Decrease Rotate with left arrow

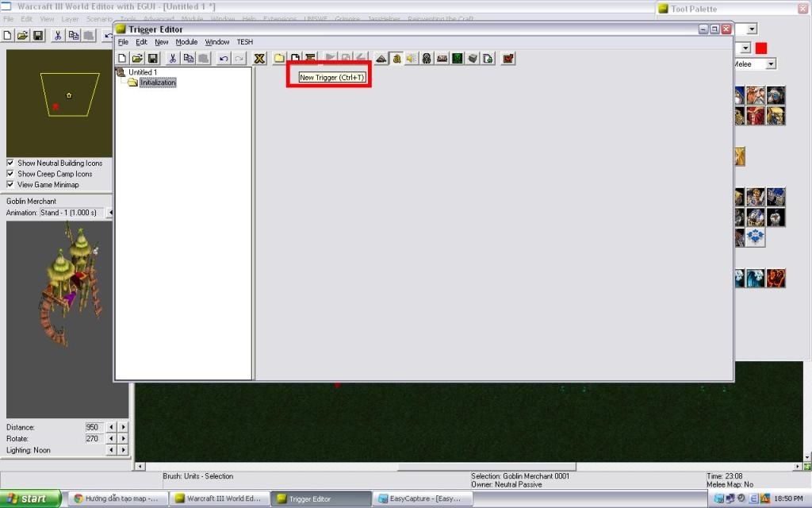click(111, 438)
